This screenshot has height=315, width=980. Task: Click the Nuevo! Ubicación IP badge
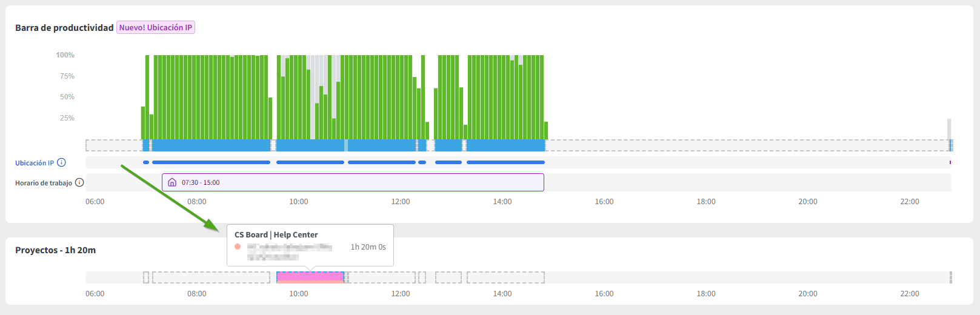156,28
